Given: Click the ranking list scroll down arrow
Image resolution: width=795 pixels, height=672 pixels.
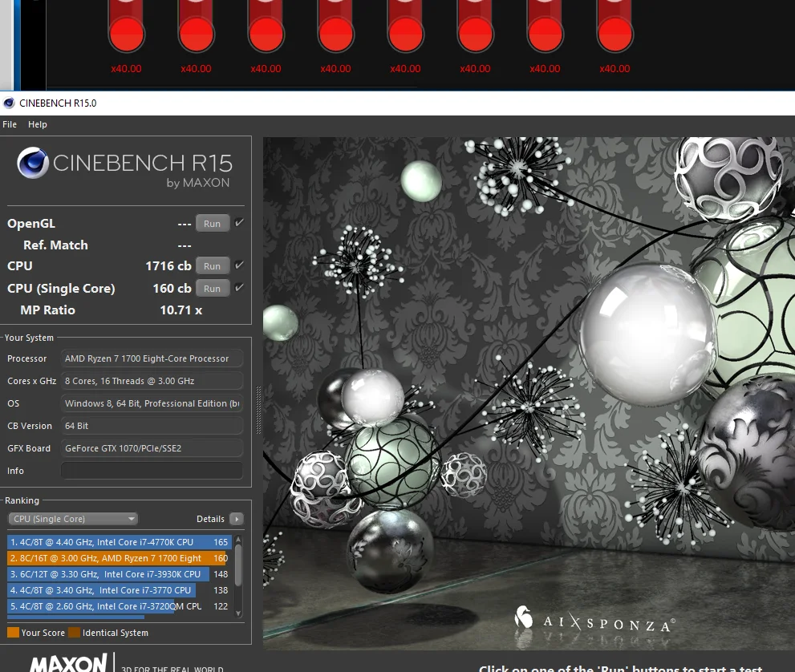Looking at the screenshot, I should pos(238,613).
